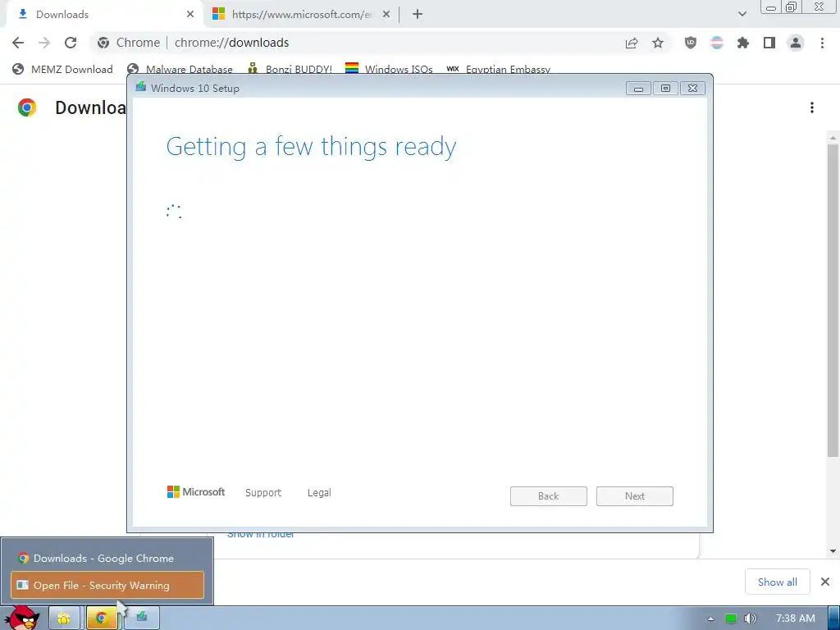Viewport: 840px width, 630px height.
Task: Click the Next button in Windows 10 Setup
Action: (635, 496)
